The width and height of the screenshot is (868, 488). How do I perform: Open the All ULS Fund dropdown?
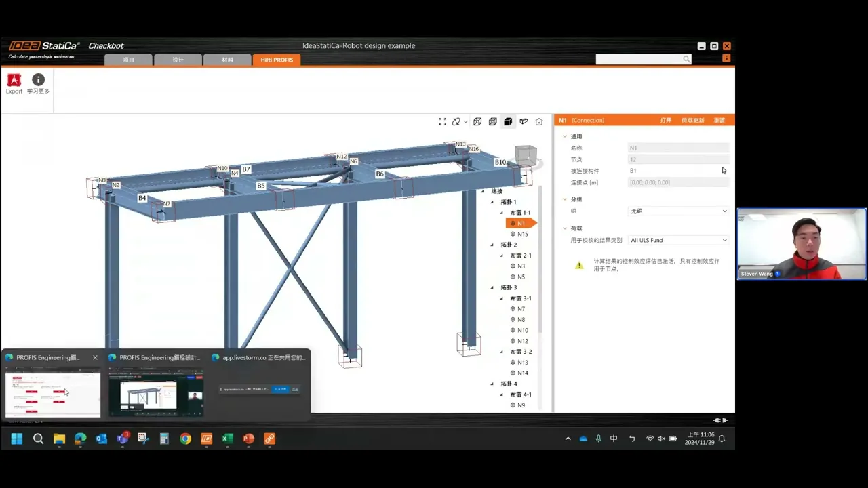coord(679,240)
